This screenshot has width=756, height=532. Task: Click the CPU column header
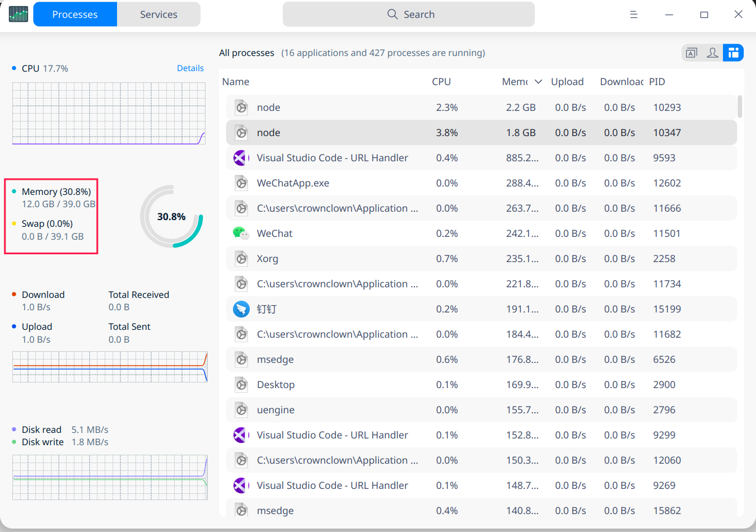pyautogui.click(x=441, y=82)
